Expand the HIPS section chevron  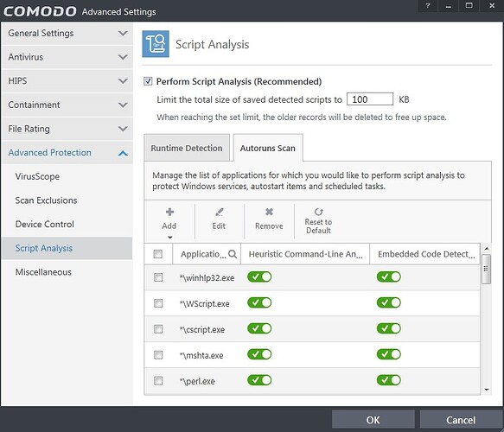click(123, 81)
